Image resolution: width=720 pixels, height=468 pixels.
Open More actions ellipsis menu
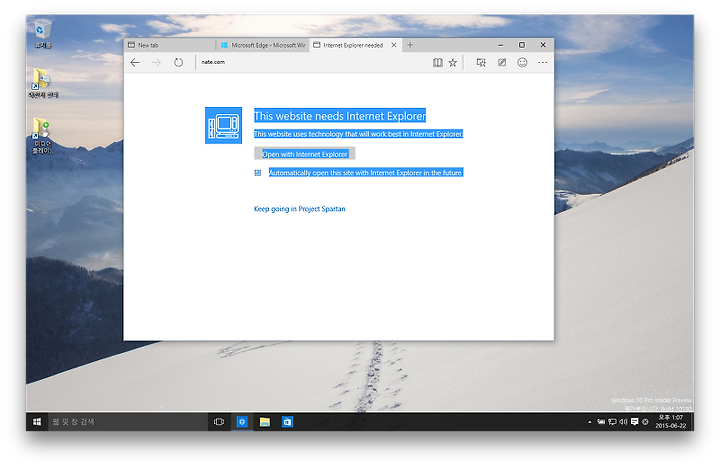543,62
